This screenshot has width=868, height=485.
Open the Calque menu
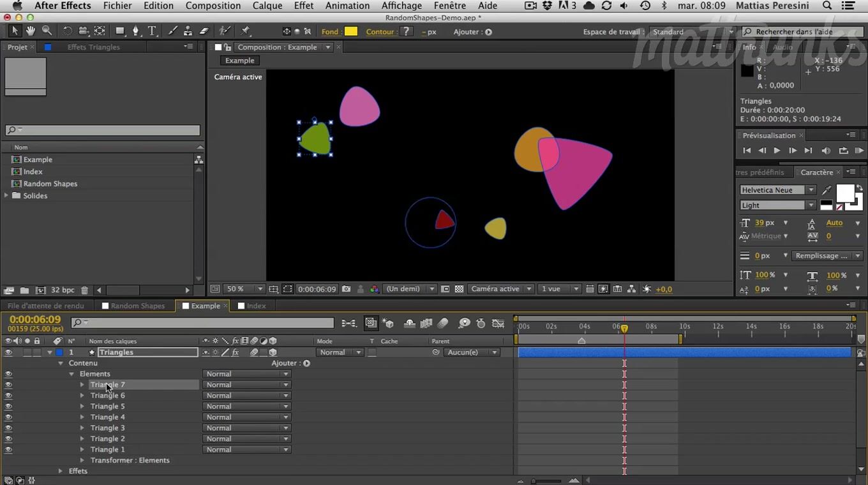(x=267, y=6)
